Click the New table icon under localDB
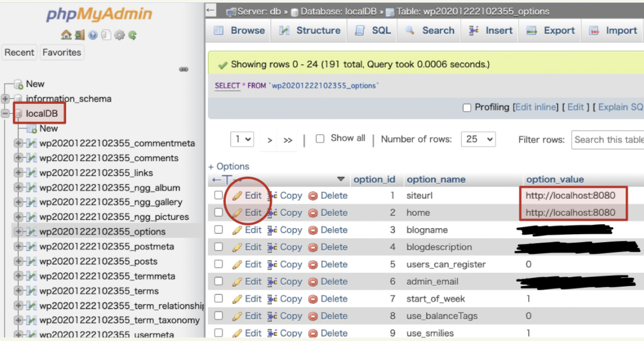Viewport: 644px width, 341px height. 32,129
